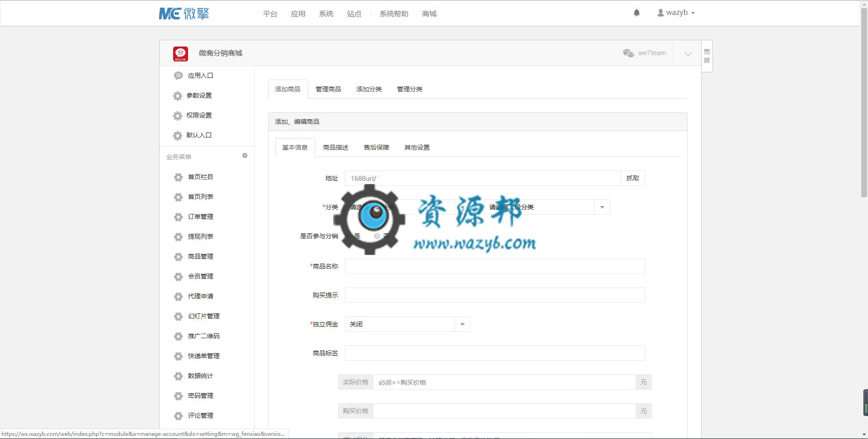The width and height of the screenshot is (868, 439).
Task: Click the 幻灯片管理 gear icon
Action: 179,316
